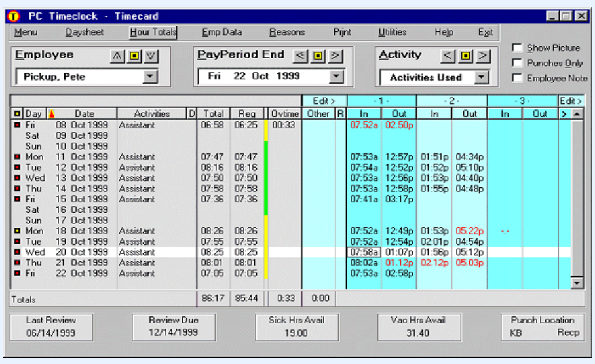This screenshot has width=595, height=364.
Task: Click red marker on Wed 20 Oct row
Action: [18, 252]
